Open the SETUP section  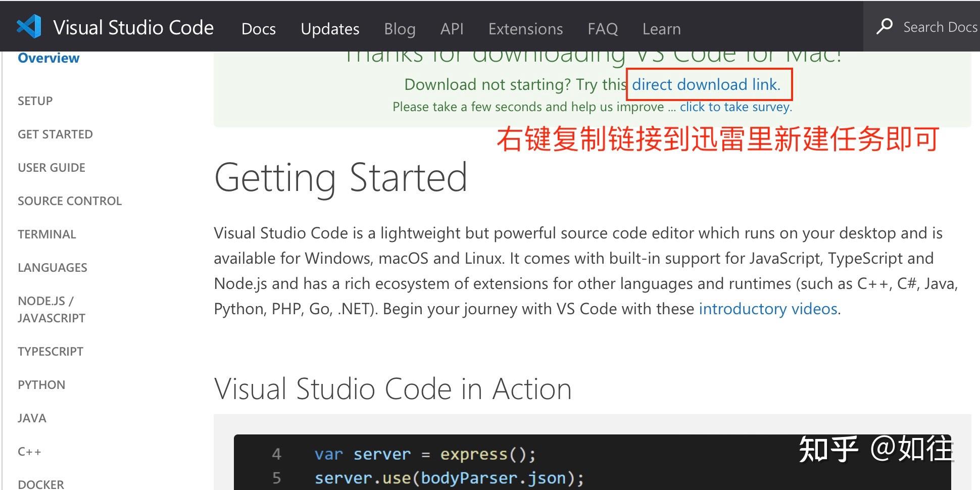point(35,101)
